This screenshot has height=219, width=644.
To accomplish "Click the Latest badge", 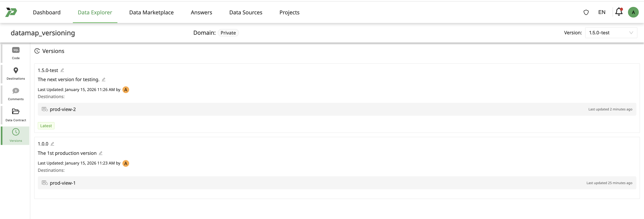I will [46, 126].
